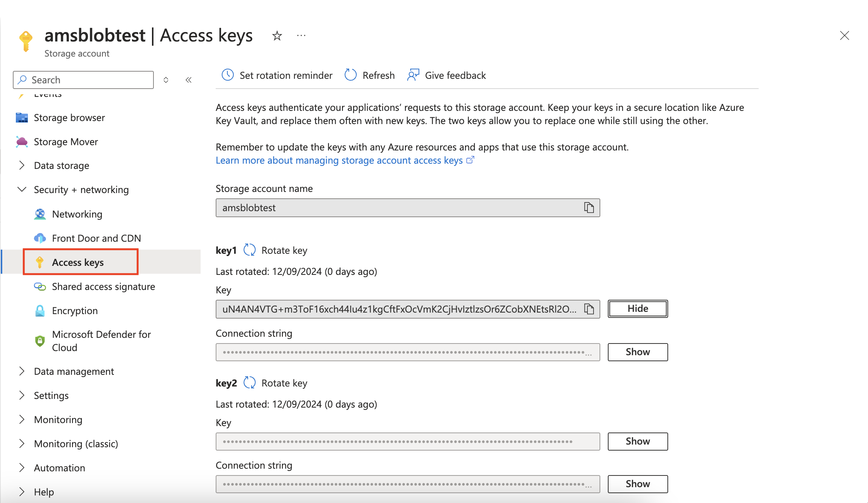
Task: Expand the Automation section
Action: pyautogui.click(x=22, y=468)
